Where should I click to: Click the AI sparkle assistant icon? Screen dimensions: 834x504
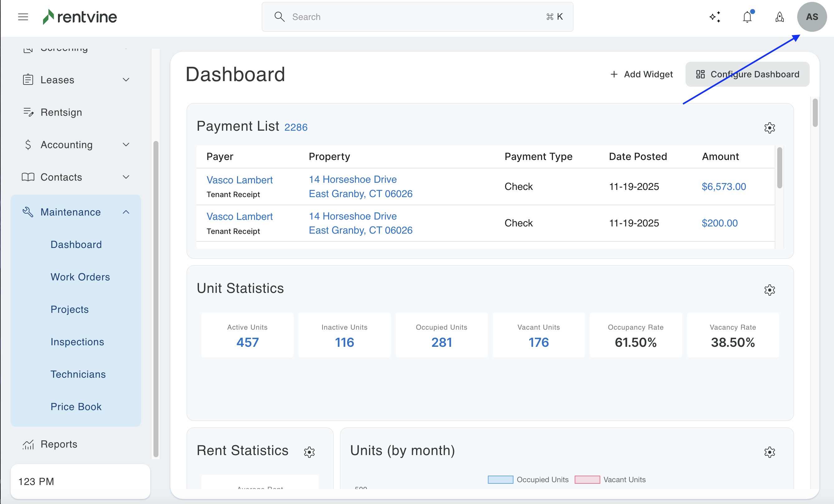pos(715,17)
